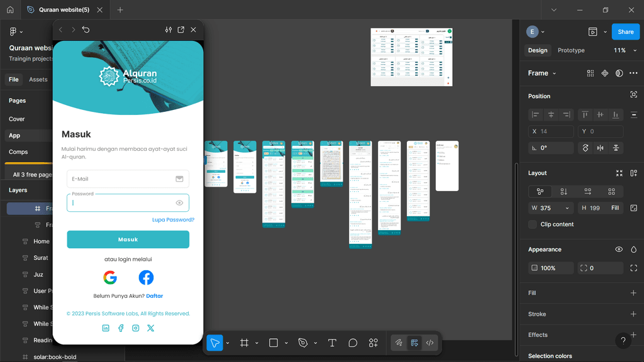Viewport: 644px width, 362px height.
Task: Go back in the preview panel
Action: (61, 30)
